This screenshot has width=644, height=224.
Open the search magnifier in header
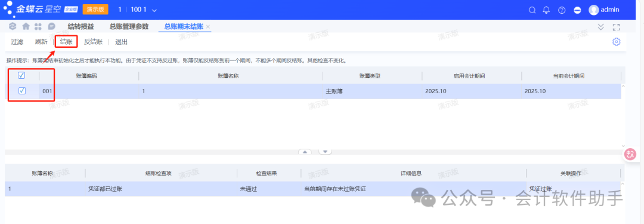point(532,10)
